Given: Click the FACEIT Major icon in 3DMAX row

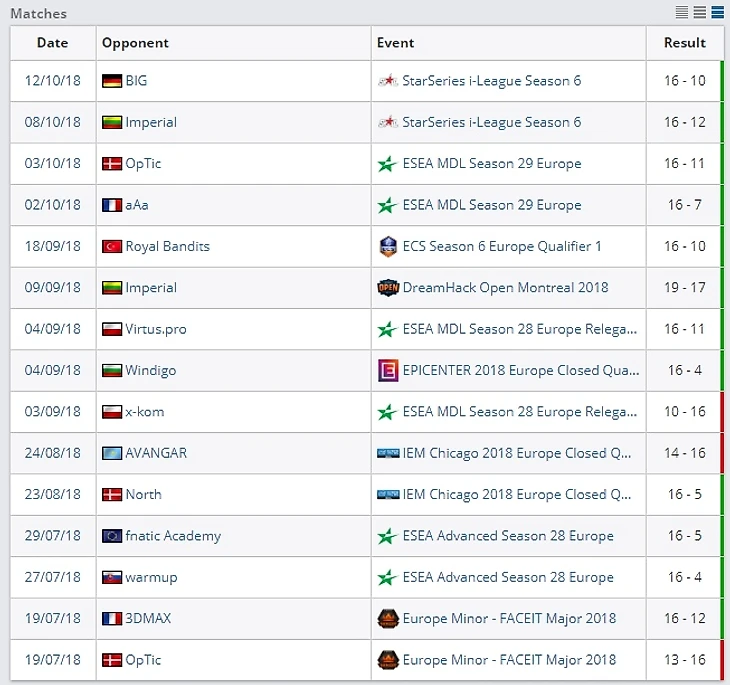Looking at the screenshot, I should tap(387, 618).
